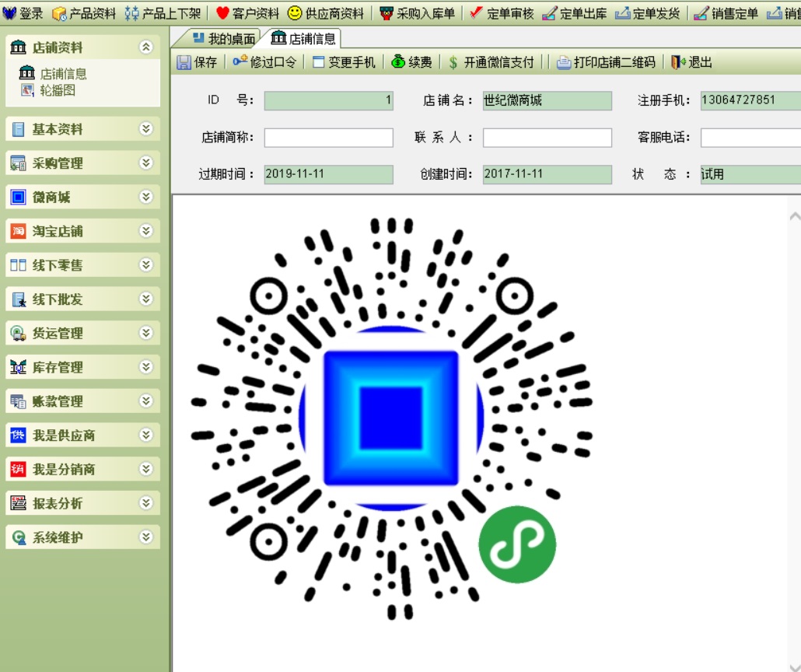Click the 店铺简称 input field
The height and width of the screenshot is (672, 801).
tap(328, 138)
